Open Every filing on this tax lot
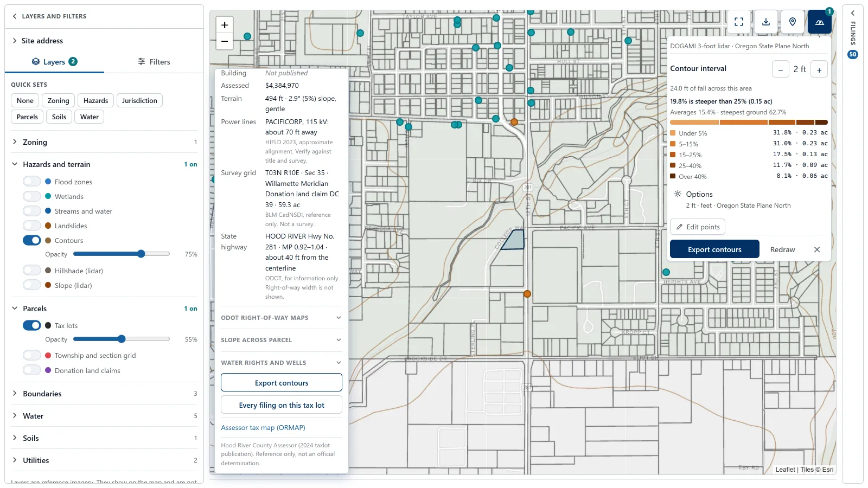The width and height of the screenshot is (868, 488). (282, 405)
